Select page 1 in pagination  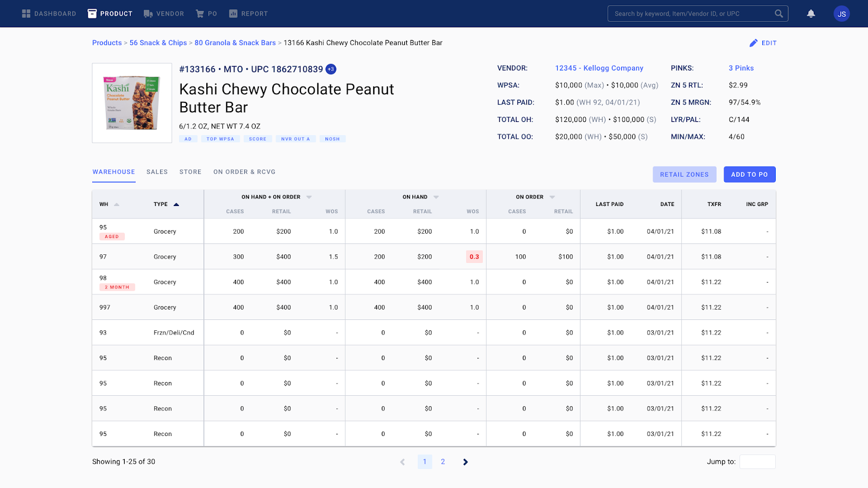(x=425, y=462)
